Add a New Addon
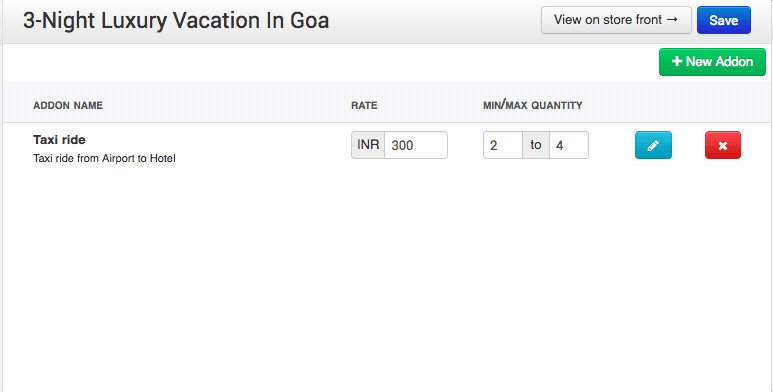 712,62
